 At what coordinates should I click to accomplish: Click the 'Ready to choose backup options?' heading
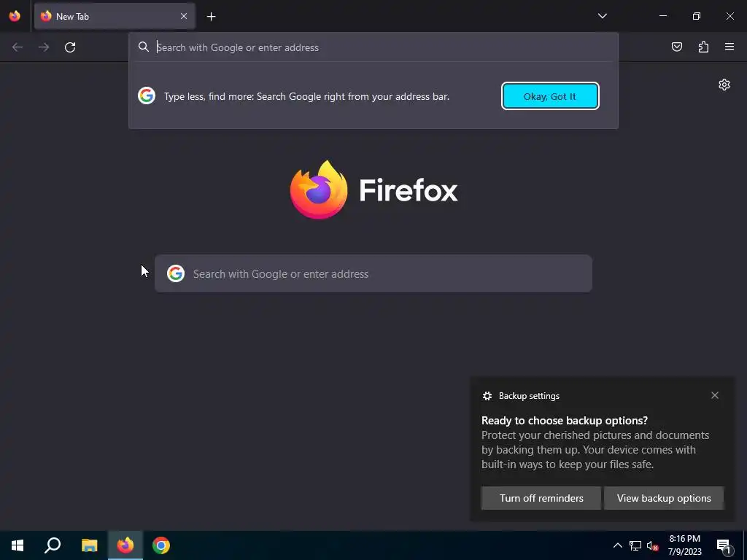tap(565, 421)
